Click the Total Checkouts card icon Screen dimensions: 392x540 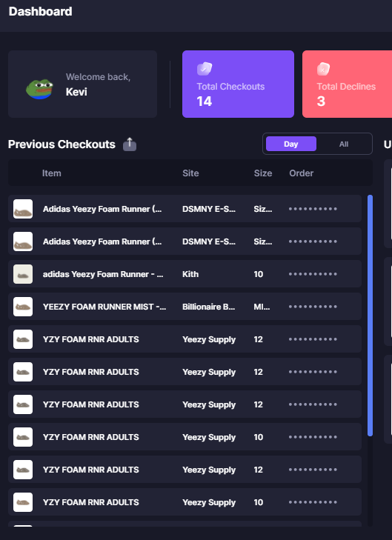(x=205, y=68)
